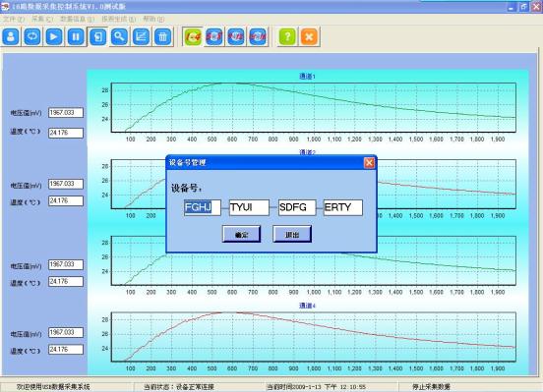Click the 退出 button in the dialog
Image resolution: width=543 pixels, height=392 pixels.
click(x=292, y=234)
